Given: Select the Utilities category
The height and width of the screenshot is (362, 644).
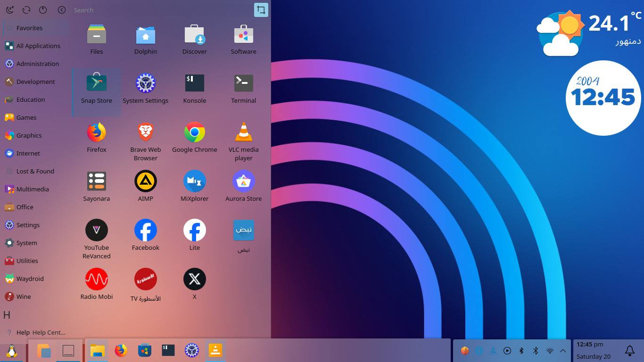Looking at the screenshot, I should (x=35, y=261).
